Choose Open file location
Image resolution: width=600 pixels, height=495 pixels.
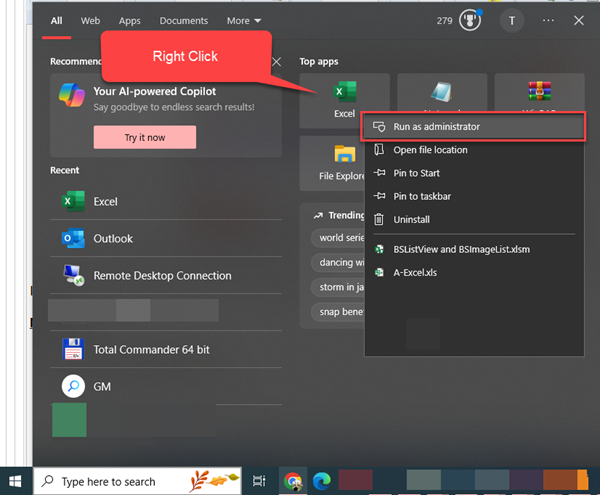pyautogui.click(x=430, y=150)
